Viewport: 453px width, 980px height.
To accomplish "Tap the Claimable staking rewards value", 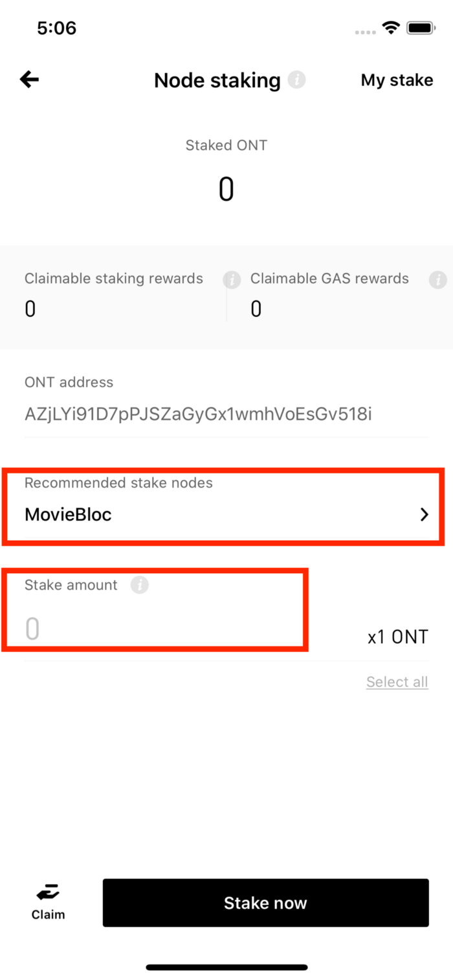I will (30, 309).
